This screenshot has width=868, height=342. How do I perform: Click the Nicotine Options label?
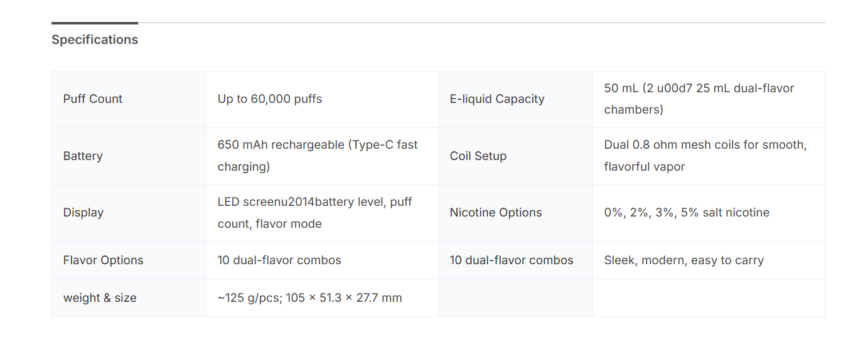click(496, 213)
